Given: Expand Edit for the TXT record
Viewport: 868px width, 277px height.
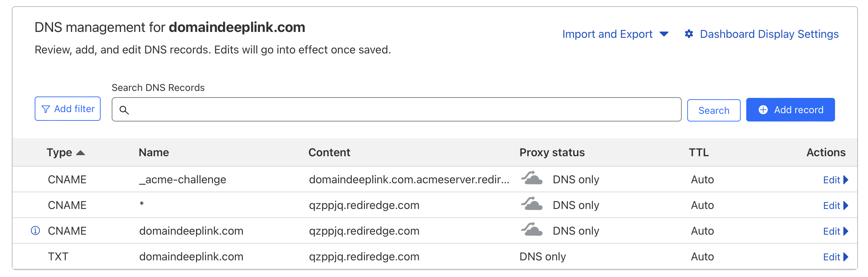Looking at the screenshot, I should pyautogui.click(x=835, y=257).
